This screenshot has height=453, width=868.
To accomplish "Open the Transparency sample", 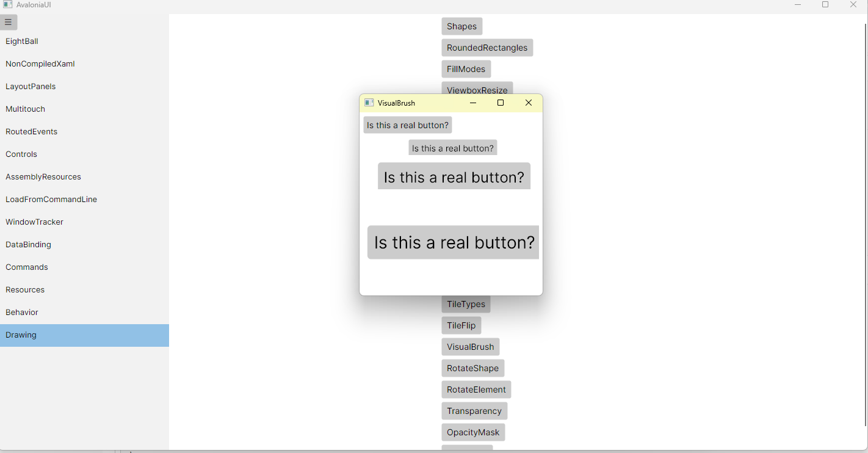I will [x=474, y=411].
